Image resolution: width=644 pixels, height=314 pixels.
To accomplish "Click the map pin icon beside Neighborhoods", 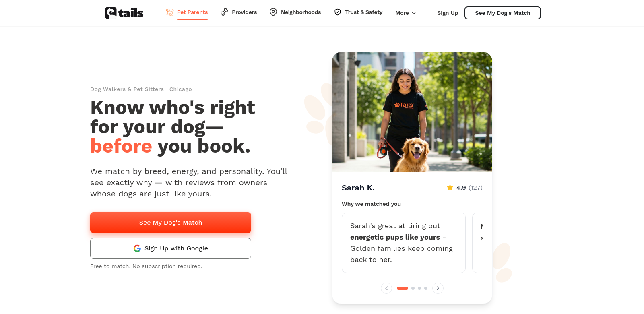I will pos(273,12).
